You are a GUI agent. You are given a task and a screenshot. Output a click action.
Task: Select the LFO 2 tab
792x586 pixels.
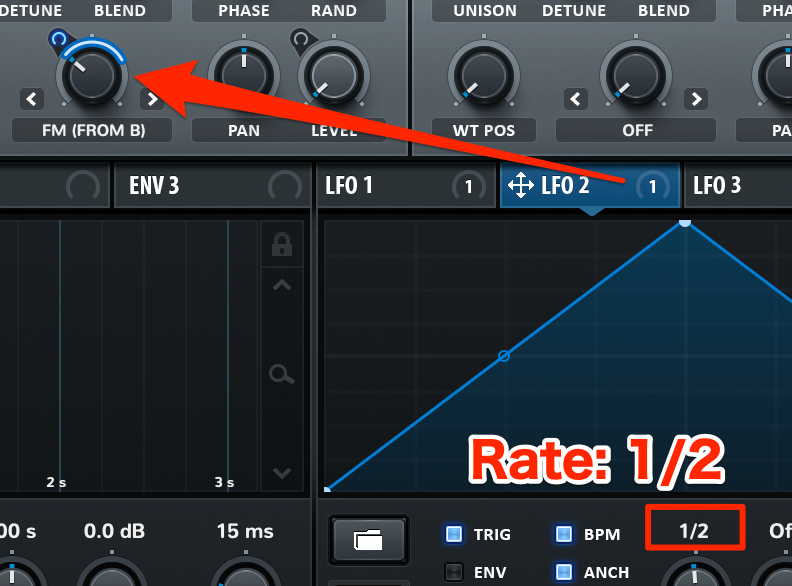(x=590, y=185)
